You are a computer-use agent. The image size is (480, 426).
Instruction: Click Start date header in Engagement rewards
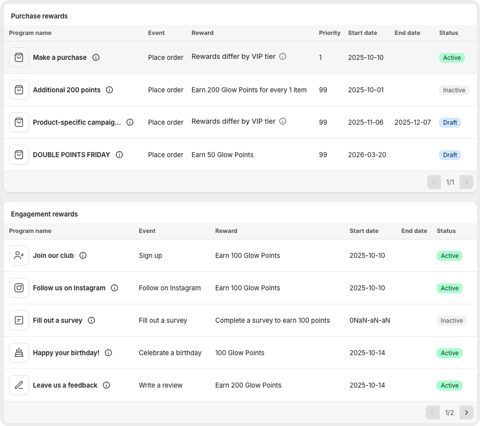(x=364, y=231)
